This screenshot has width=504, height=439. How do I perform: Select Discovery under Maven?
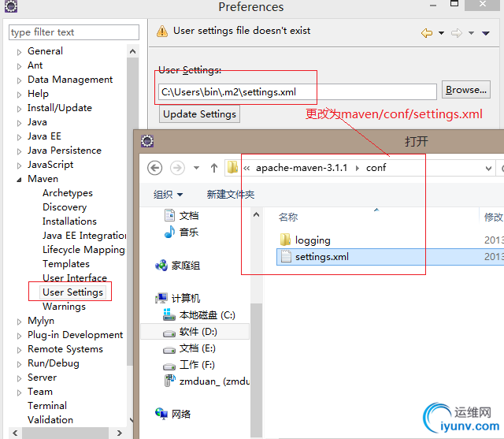click(x=65, y=207)
